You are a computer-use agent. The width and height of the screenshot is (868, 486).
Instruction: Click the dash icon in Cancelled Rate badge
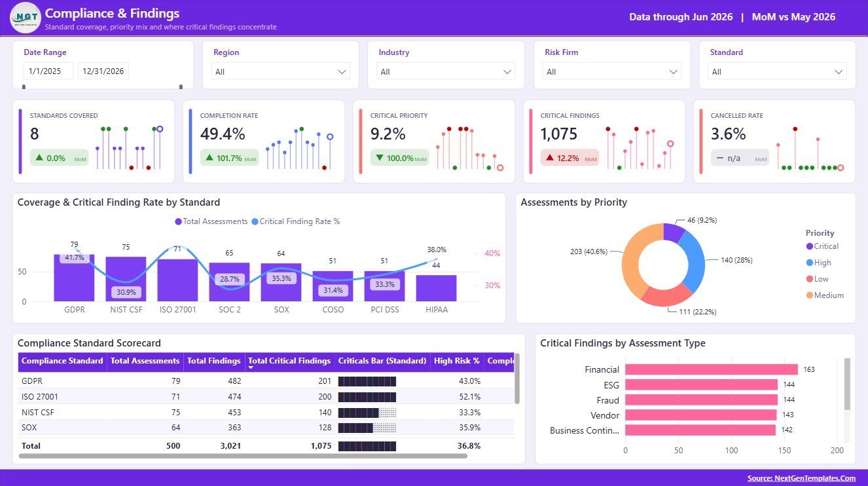(720, 158)
